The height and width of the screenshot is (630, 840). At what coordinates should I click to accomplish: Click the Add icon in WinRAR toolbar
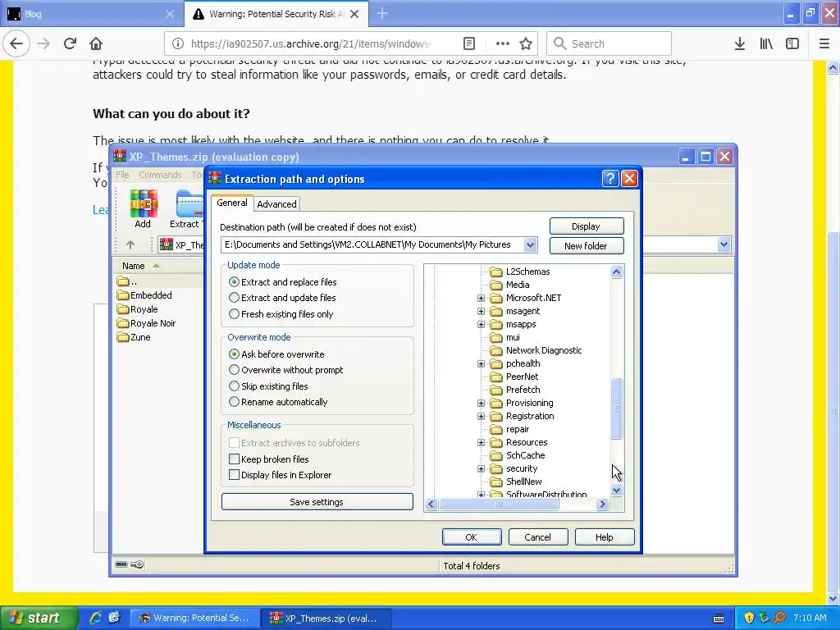(143, 209)
